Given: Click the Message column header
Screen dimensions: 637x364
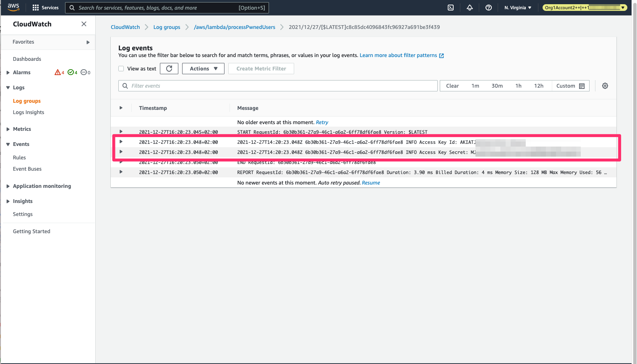Looking at the screenshot, I should [x=248, y=108].
